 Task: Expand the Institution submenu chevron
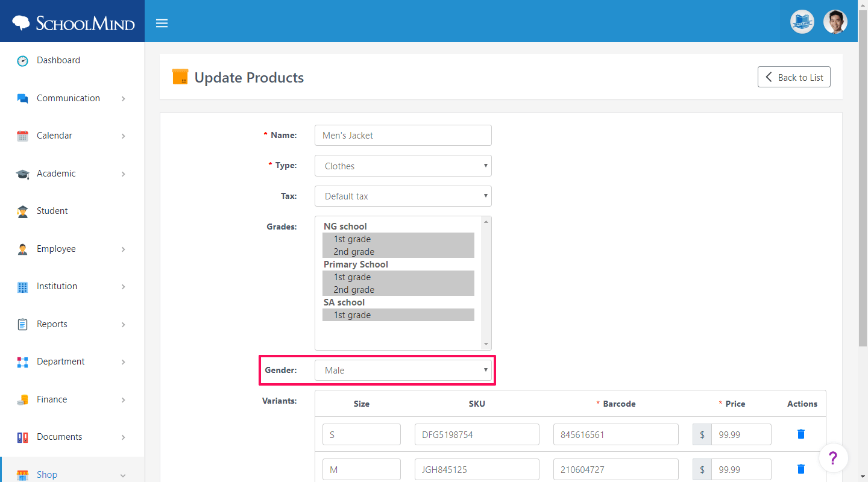(123, 287)
